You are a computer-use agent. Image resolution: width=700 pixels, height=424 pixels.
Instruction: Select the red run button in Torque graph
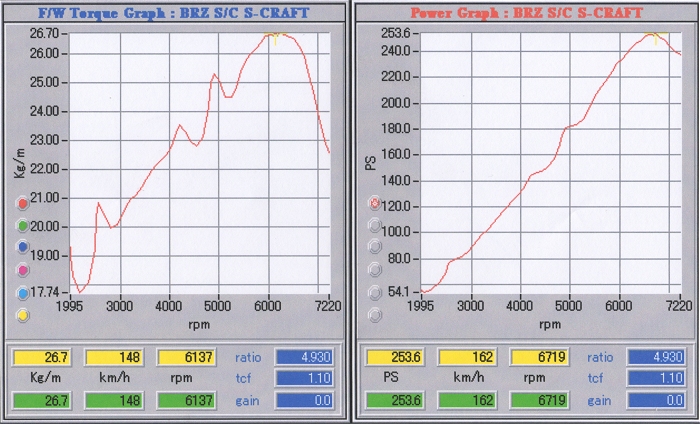tap(22, 204)
